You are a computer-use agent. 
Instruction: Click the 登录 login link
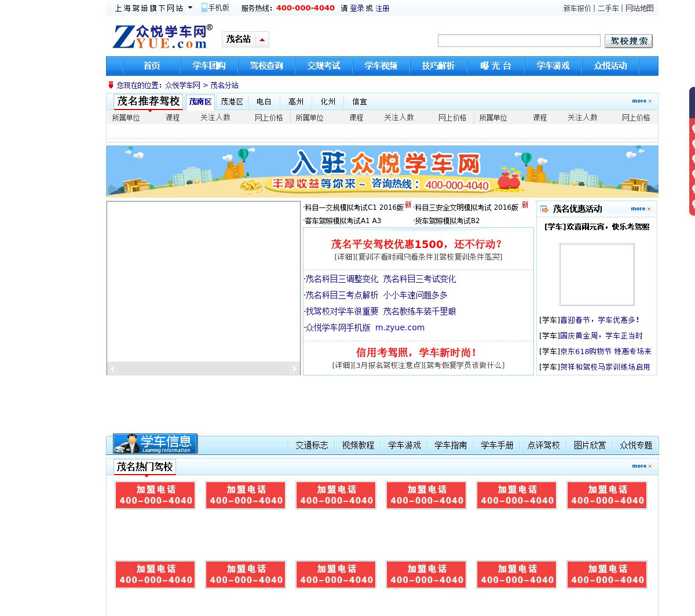pyautogui.click(x=357, y=8)
